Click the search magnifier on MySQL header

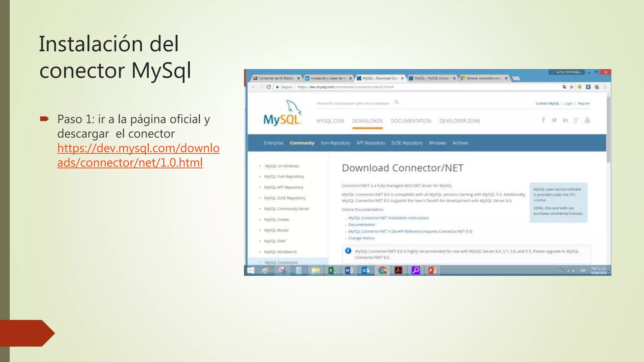point(397,102)
